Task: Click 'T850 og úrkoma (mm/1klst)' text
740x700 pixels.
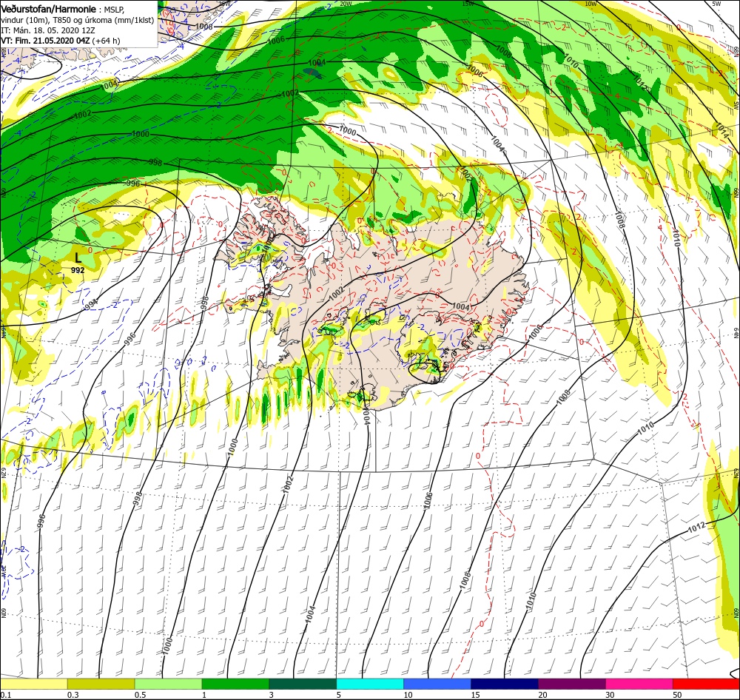Action: click(105, 20)
